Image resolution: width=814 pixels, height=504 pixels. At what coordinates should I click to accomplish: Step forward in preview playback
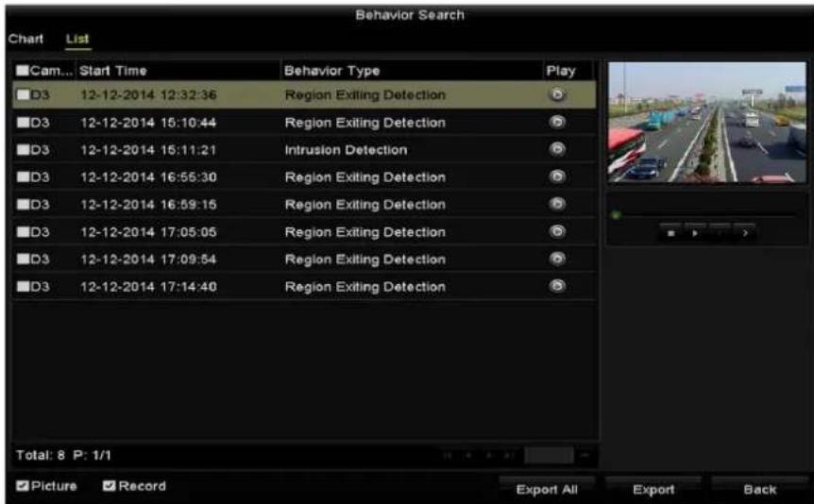coord(745,233)
